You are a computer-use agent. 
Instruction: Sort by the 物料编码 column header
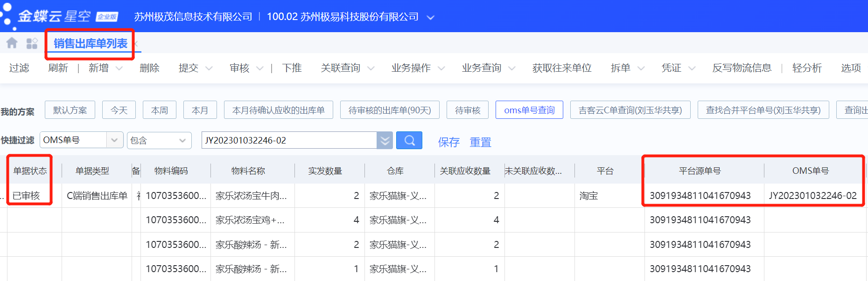[x=171, y=171]
